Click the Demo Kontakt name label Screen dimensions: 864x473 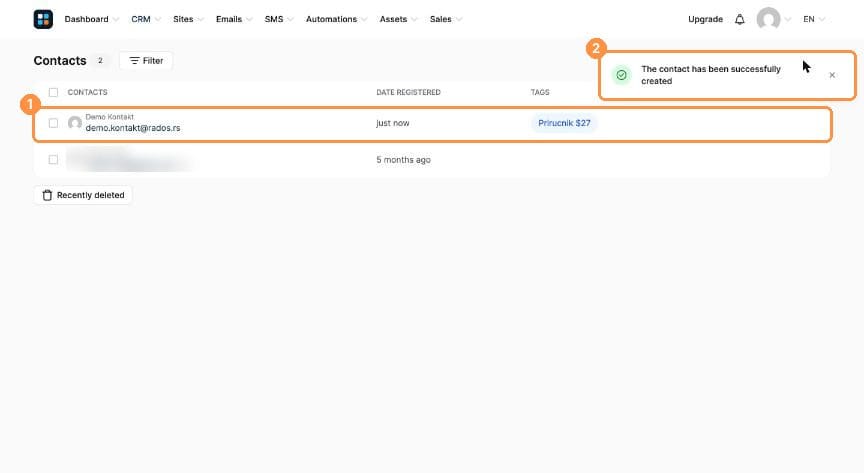point(110,117)
